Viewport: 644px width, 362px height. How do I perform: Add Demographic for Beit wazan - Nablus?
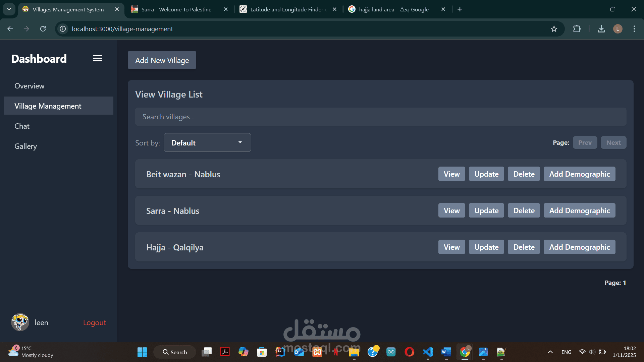pyautogui.click(x=579, y=174)
